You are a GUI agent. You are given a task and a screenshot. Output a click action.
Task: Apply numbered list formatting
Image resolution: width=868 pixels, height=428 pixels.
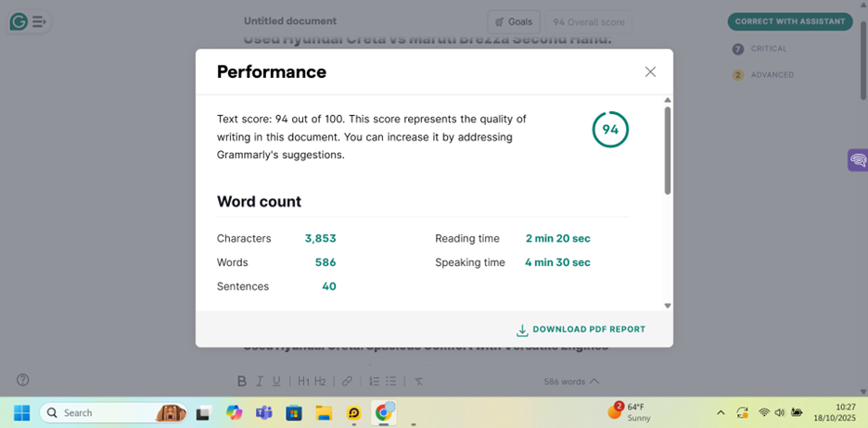click(x=374, y=381)
